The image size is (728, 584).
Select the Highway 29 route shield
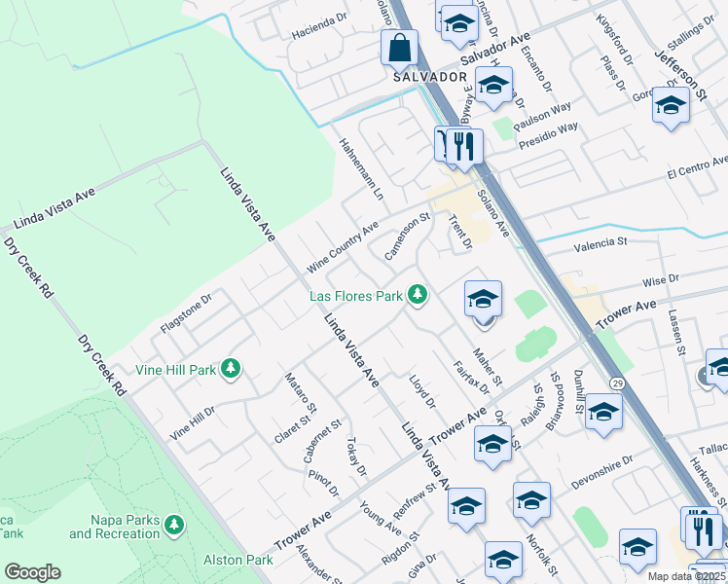pyautogui.click(x=617, y=383)
